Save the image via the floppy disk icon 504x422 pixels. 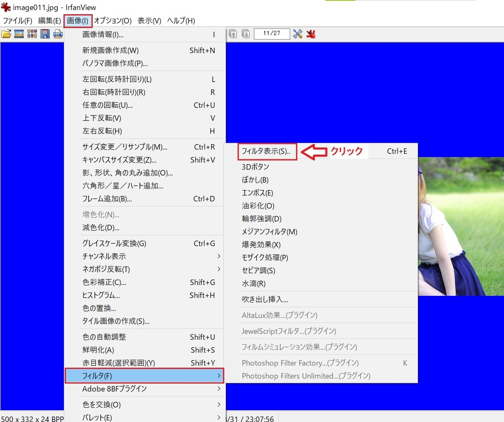coord(44,34)
